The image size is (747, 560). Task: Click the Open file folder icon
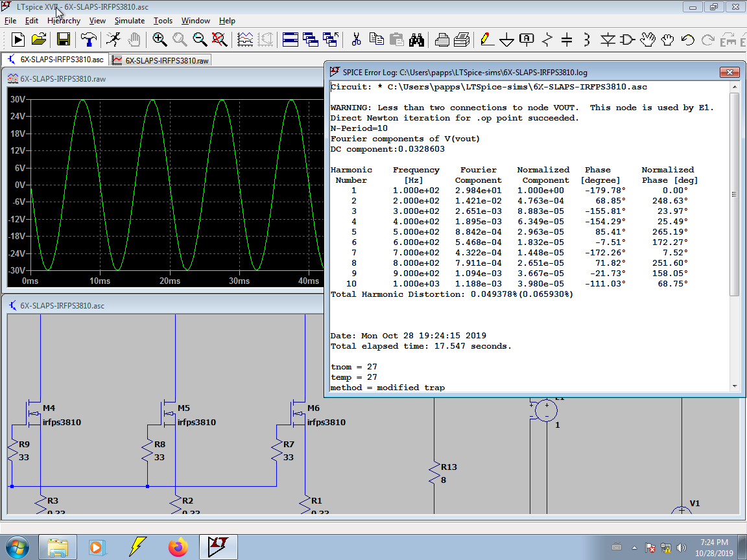[x=39, y=40]
